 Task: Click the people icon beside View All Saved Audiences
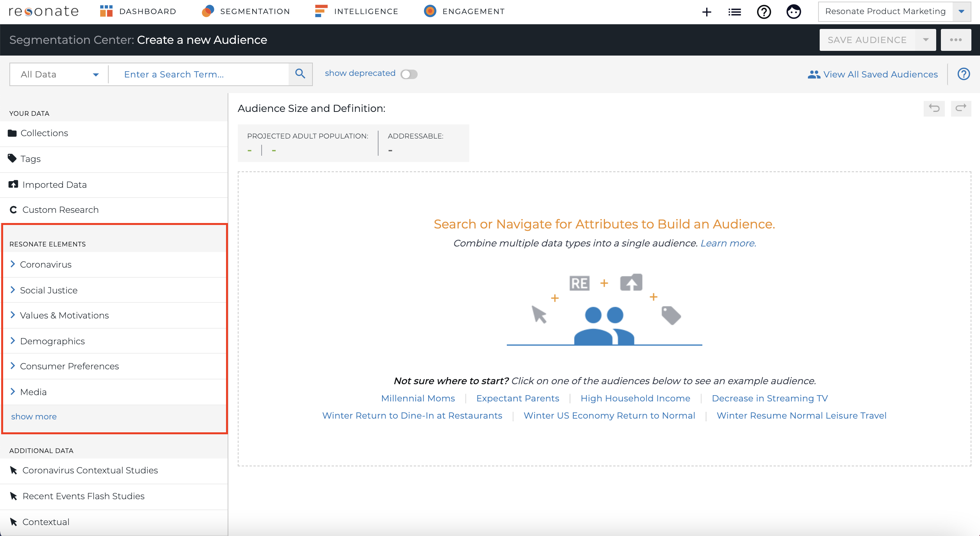(x=814, y=74)
